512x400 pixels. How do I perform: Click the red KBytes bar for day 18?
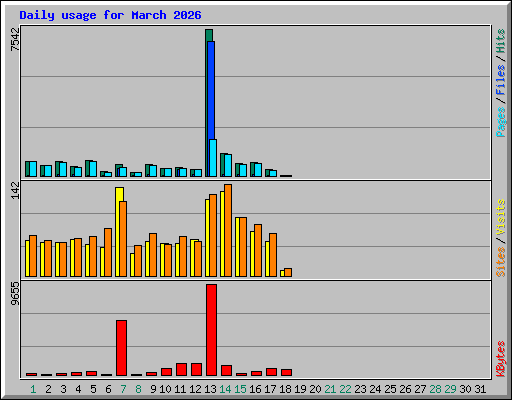(x=286, y=373)
